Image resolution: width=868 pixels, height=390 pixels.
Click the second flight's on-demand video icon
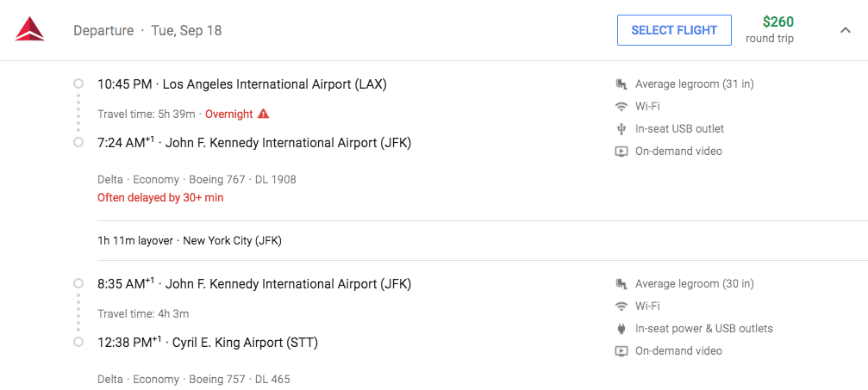[621, 351]
